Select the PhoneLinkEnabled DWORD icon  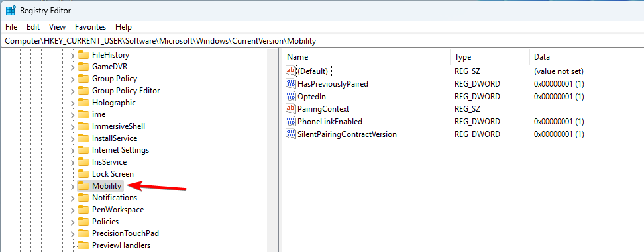click(x=291, y=121)
